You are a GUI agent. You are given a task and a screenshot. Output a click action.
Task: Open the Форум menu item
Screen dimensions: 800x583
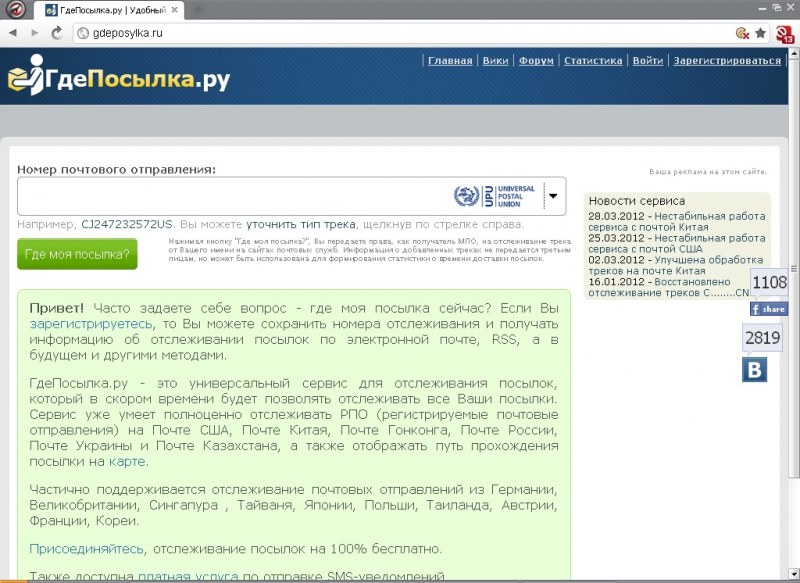[537, 61]
